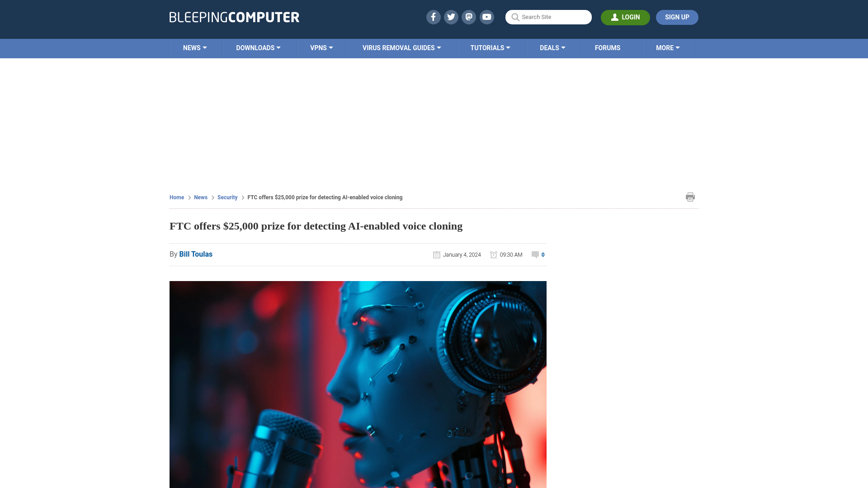868x488 pixels.
Task: Click the Security breadcrumb link
Action: tap(227, 197)
